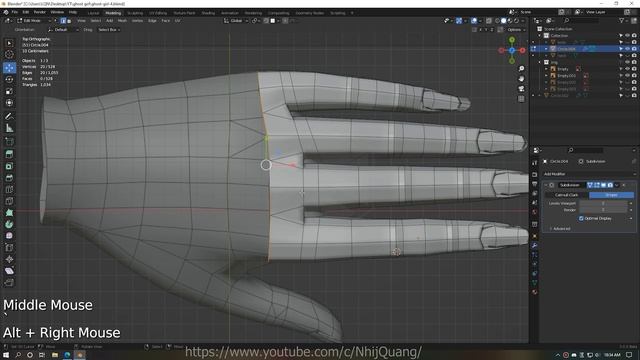Pick the Annotate pencil tool
Viewport: 640px width, 360px height.
pyautogui.click(x=9, y=117)
